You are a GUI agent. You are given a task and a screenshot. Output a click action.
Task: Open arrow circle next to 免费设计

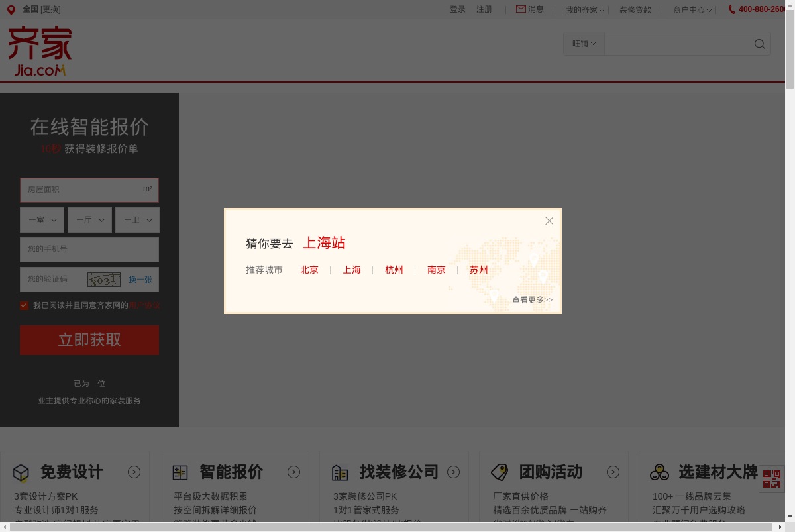pos(134,472)
